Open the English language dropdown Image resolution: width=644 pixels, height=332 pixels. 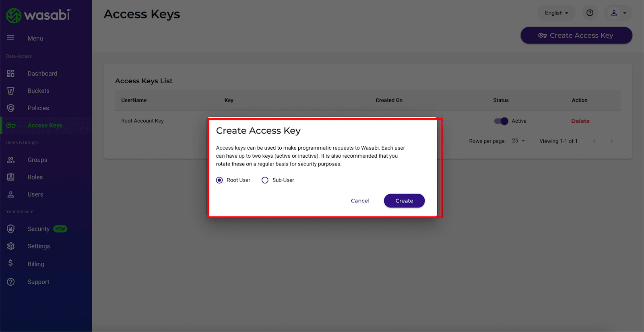556,13
